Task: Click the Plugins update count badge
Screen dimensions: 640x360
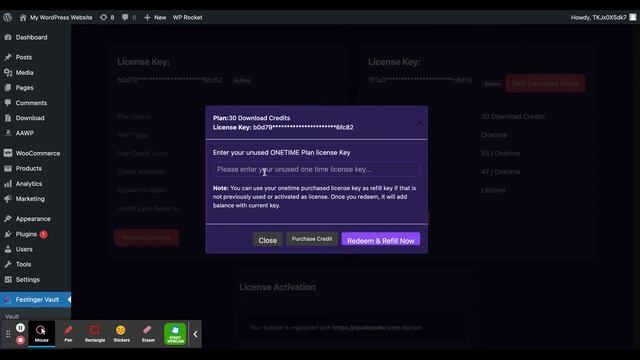Action: [x=43, y=234]
